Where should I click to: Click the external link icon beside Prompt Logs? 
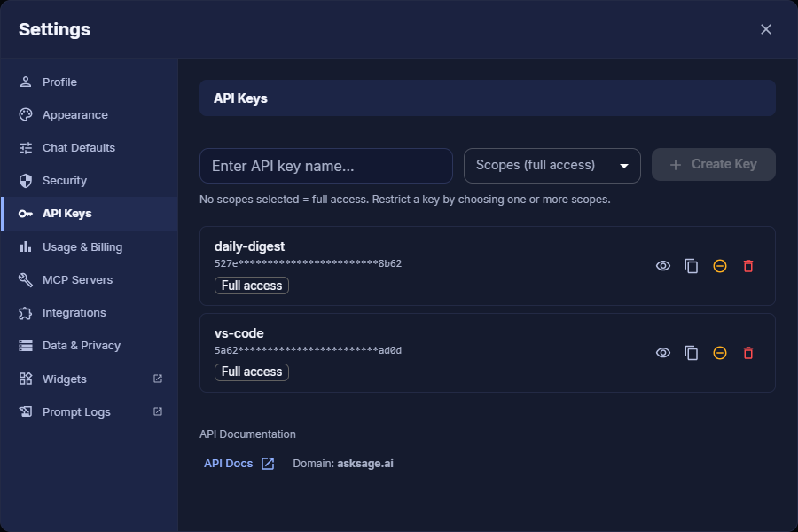(x=158, y=411)
